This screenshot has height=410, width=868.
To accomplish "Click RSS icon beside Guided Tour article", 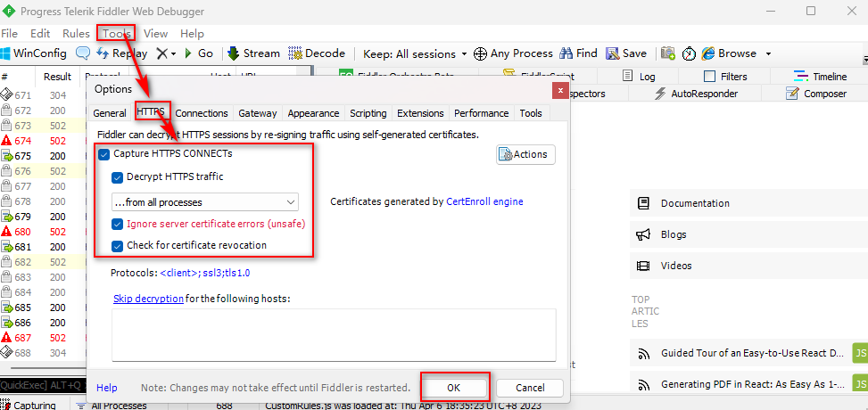I will [643, 353].
